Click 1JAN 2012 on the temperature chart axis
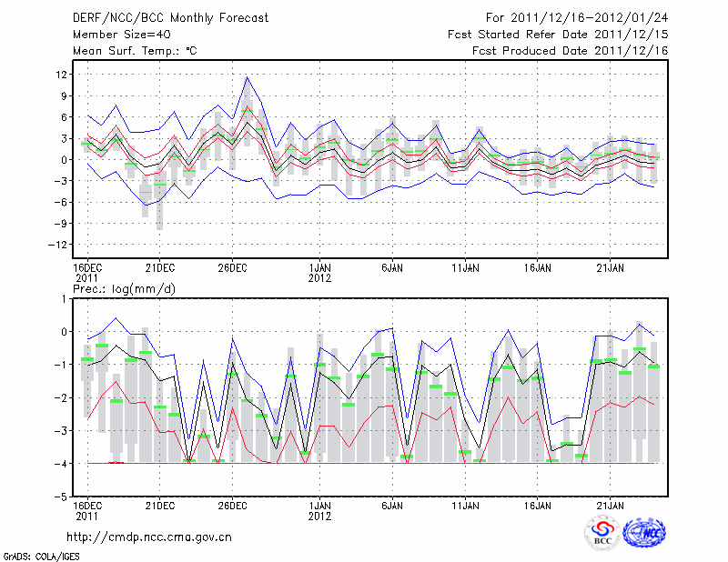The width and height of the screenshot is (728, 562). [x=319, y=273]
